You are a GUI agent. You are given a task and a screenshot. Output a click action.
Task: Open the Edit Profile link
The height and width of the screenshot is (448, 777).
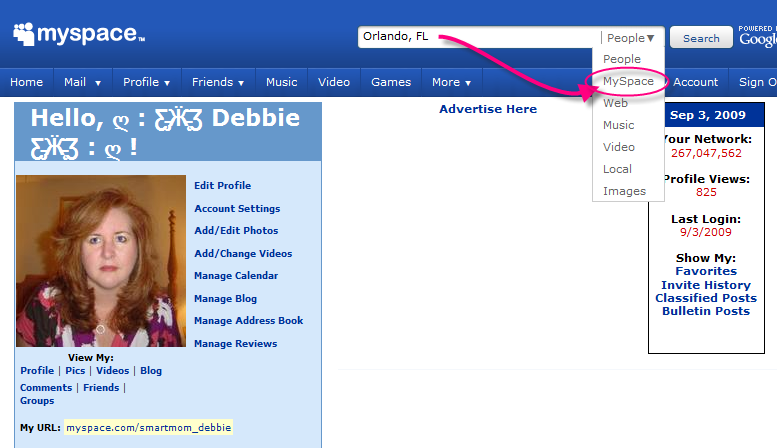click(x=222, y=186)
